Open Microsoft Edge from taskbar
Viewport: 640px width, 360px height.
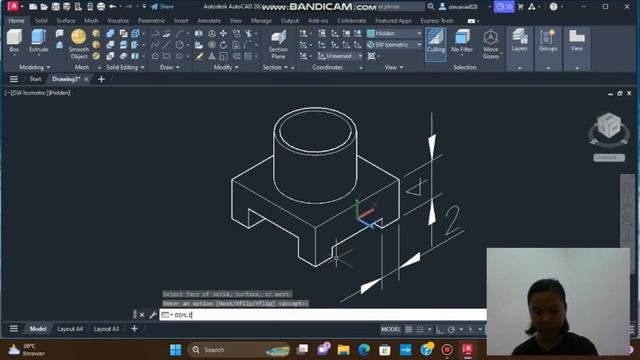click(x=364, y=350)
